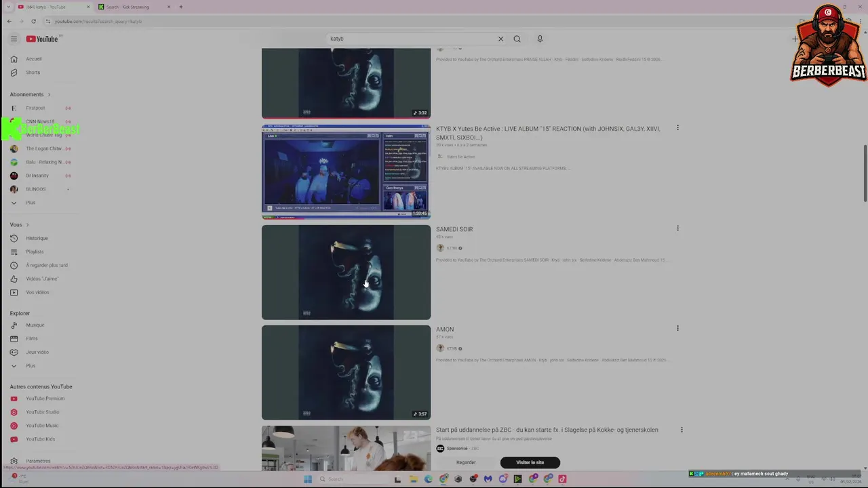Image resolution: width=868 pixels, height=488 pixels.
Task: Reload the page
Action: click(33, 21)
